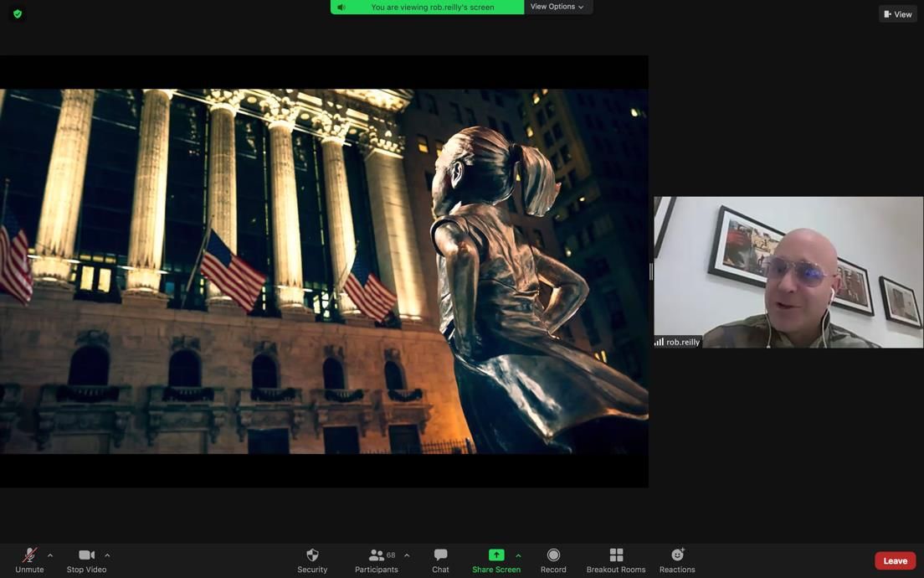Open Security shield options

pyautogui.click(x=312, y=560)
